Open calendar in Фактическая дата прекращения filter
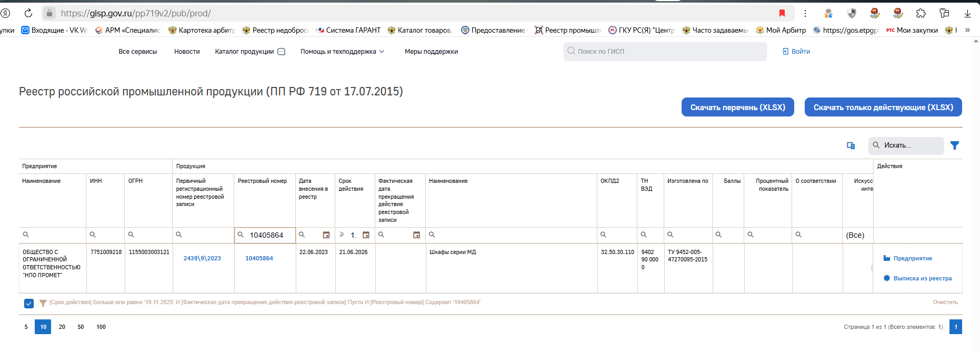This screenshot has width=980, height=351. (417, 235)
